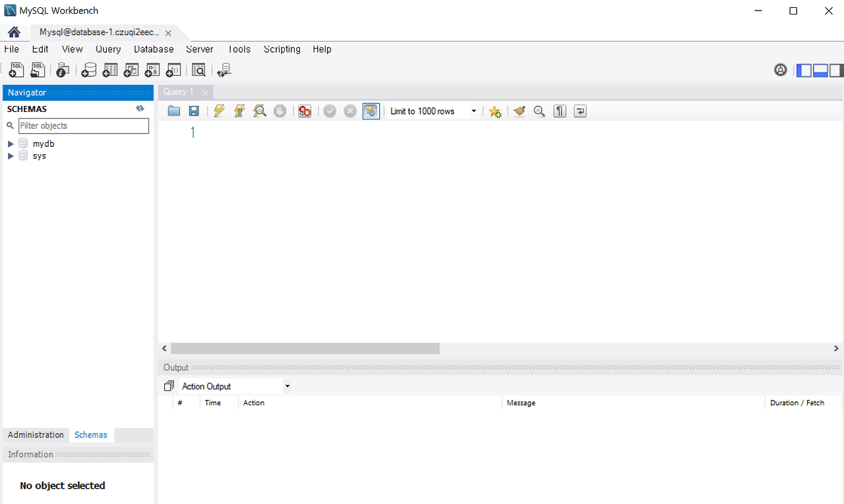844x504 pixels.
Task: Open the Limit to 1000 rows dropdown
Action: click(x=473, y=111)
